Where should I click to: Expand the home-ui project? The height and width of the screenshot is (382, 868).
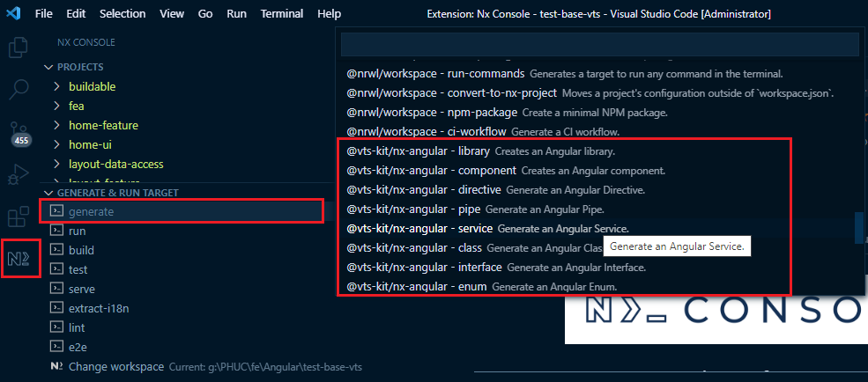pyautogui.click(x=57, y=145)
